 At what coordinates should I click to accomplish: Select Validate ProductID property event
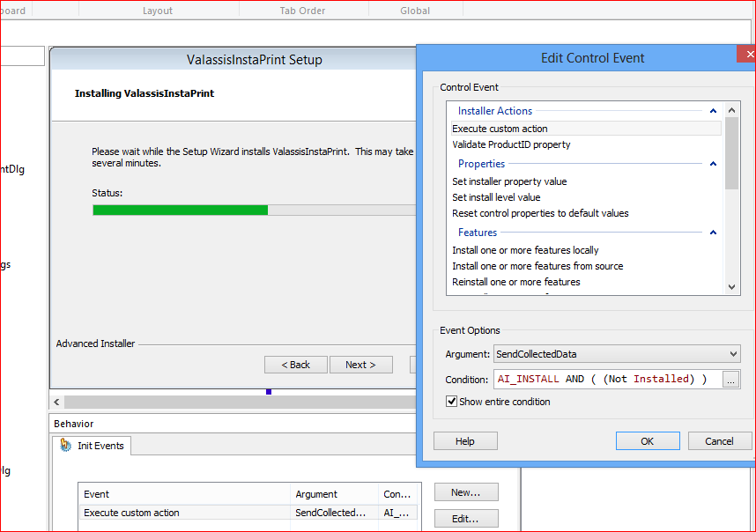point(511,144)
